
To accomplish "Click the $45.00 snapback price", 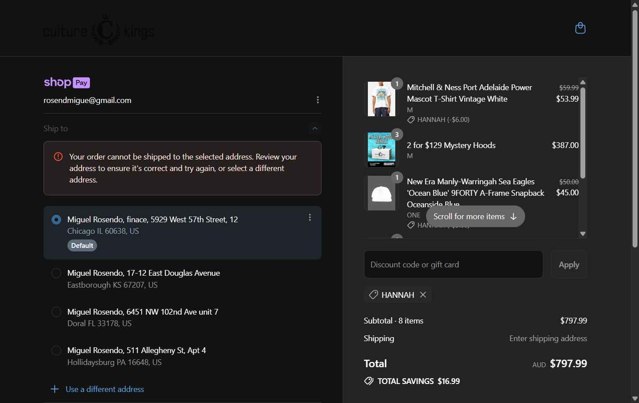I will coord(567,192).
